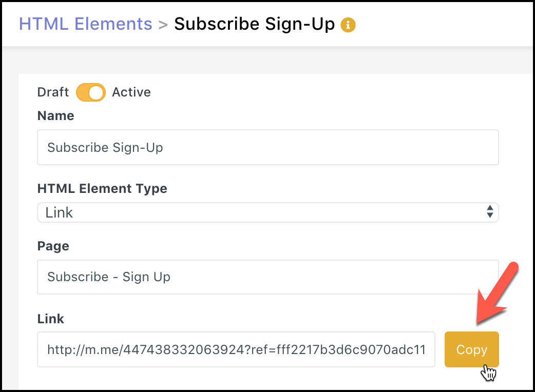Click the Subscribe Sign-Up text in Name box
The image size is (535, 392).
(x=105, y=148)
